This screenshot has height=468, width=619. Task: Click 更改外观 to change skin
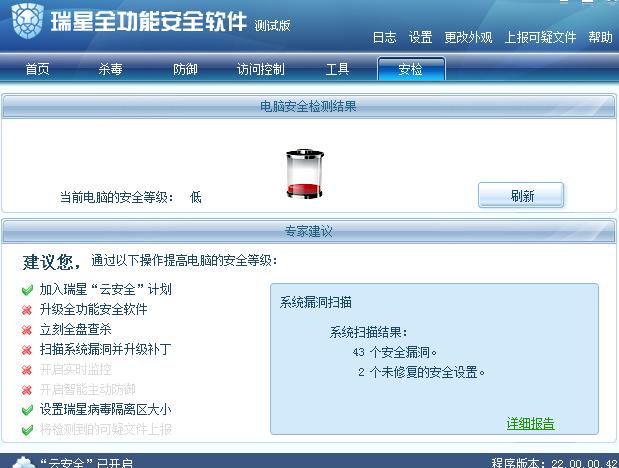pos(469,38)
